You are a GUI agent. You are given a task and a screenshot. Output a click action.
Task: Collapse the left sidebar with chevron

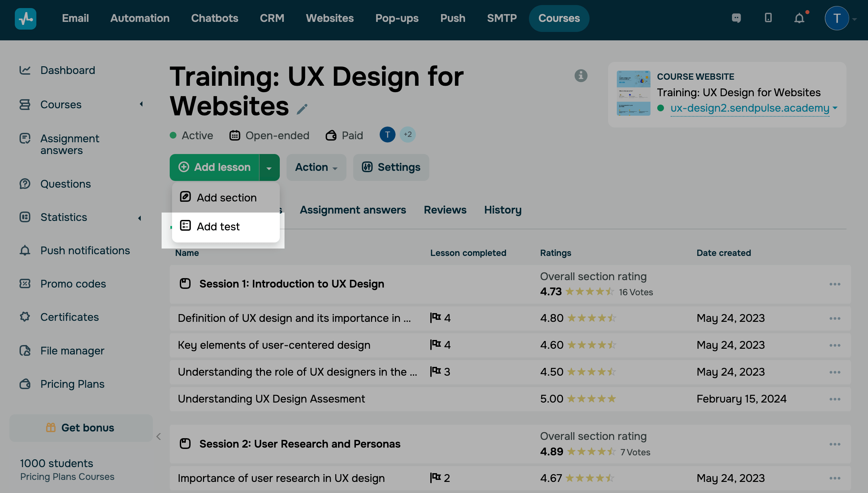click(x=159, y=437)
